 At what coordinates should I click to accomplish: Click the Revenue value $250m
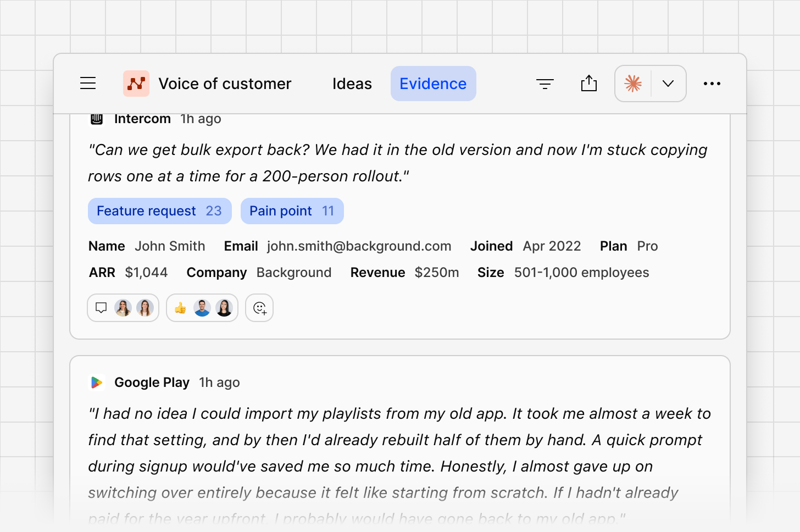click(437, 273)
